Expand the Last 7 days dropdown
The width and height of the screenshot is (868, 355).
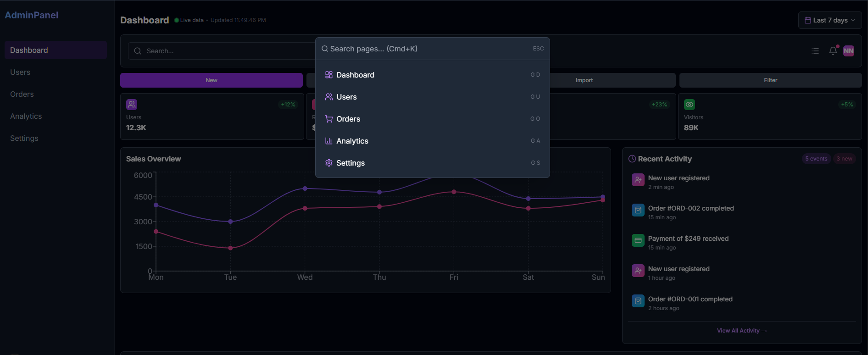pyautogui.click(x=829, y=20)
